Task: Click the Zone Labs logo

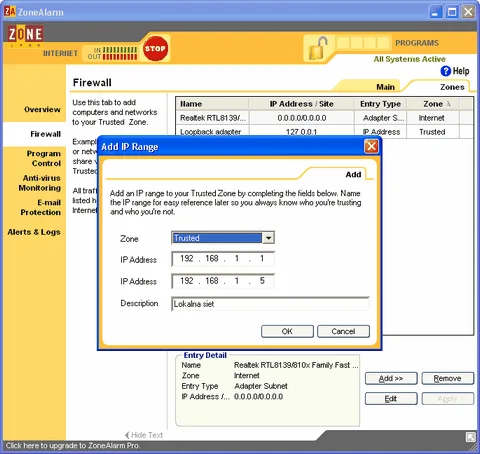Action: pos(25,35)
